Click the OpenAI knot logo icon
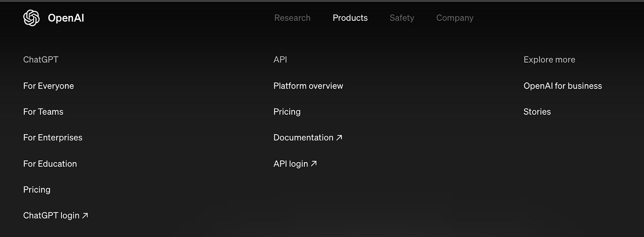Screen dimensions: 644x237 point(31,18)
